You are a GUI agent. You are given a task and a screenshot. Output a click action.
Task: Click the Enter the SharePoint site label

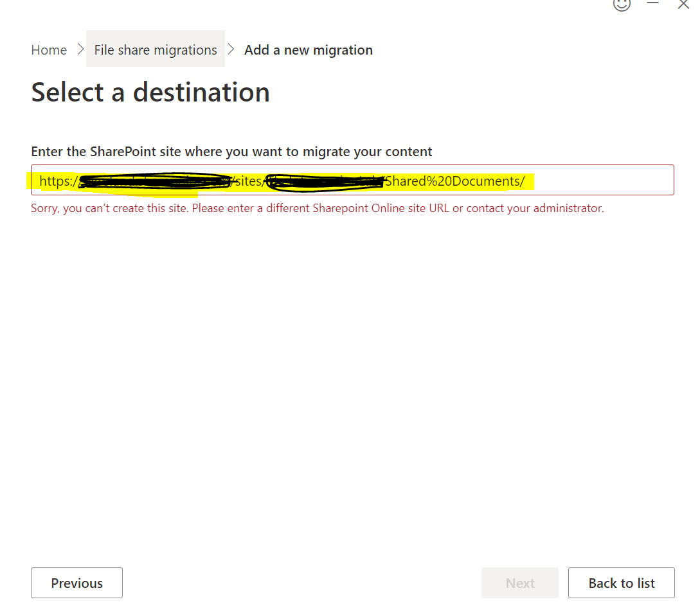tap(231, 151)
